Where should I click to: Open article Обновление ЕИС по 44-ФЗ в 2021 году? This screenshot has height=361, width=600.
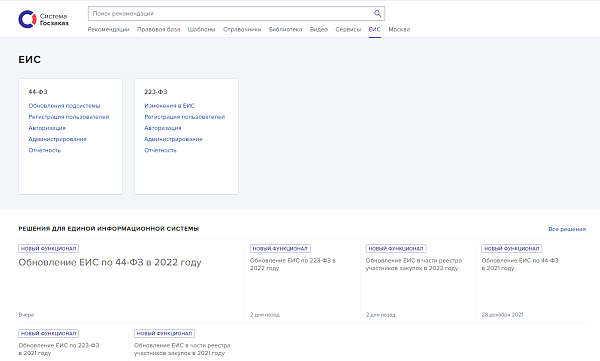pyautogui.click(x=520, y=264)
